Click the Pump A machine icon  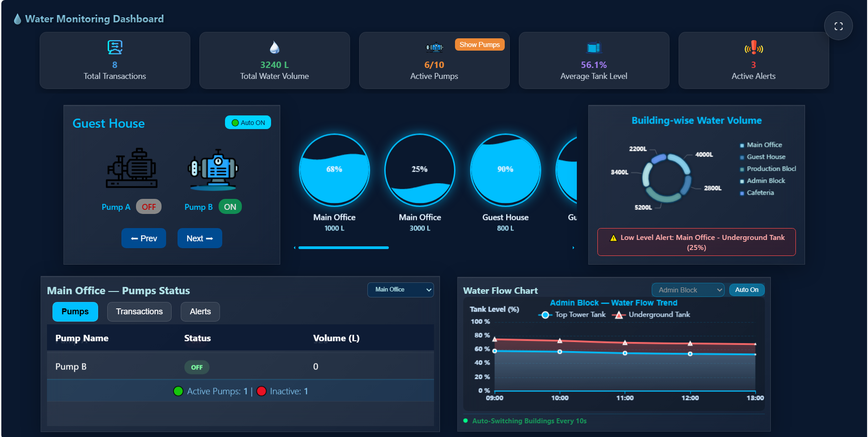pos(132,168)
